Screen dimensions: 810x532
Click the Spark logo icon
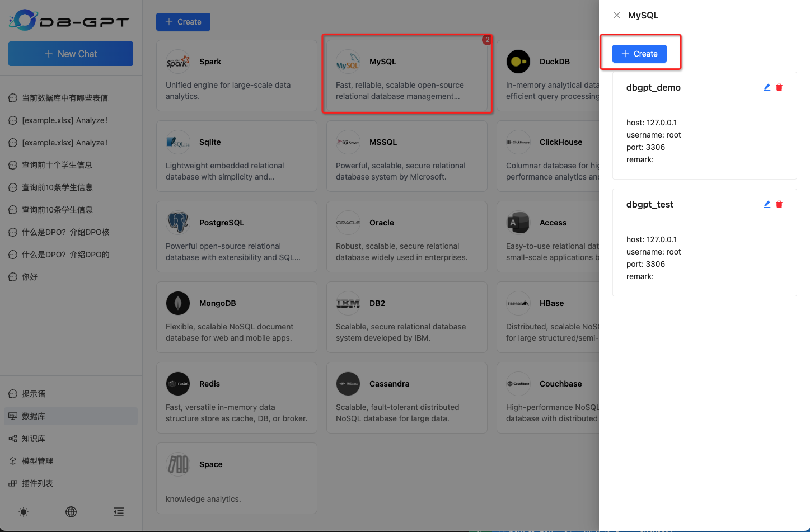178,62
